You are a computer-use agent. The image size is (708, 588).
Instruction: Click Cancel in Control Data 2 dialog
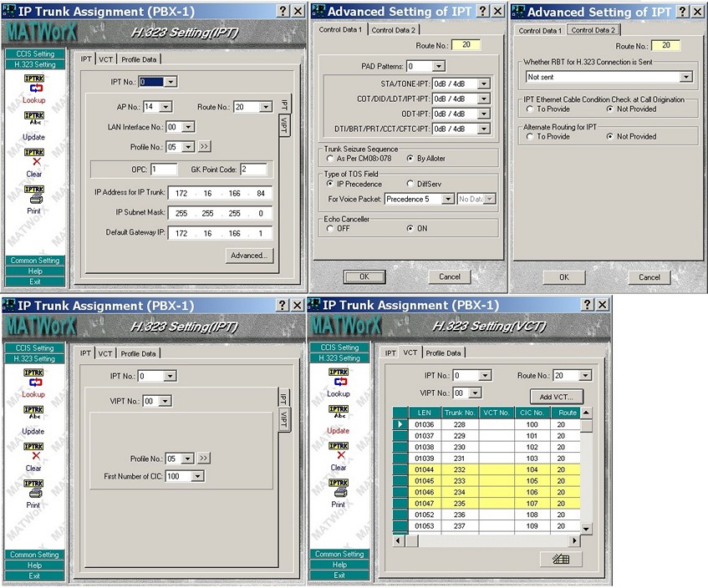click(x=649, y=277)
